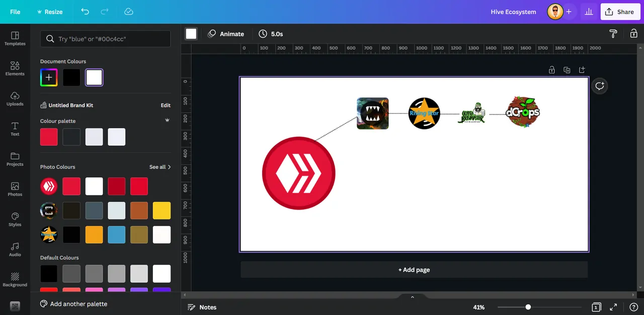Click the cloud save status icon
Screen dimensions: 644x315
[x=128, y=12]
